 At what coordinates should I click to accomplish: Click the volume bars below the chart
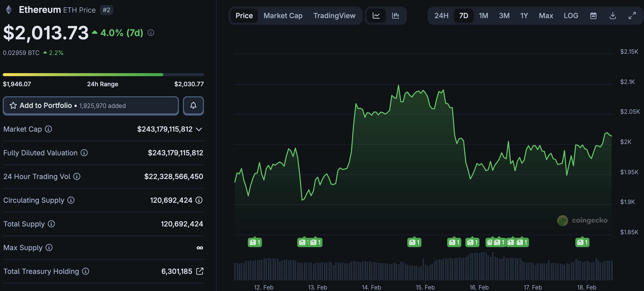click(423, 266)
